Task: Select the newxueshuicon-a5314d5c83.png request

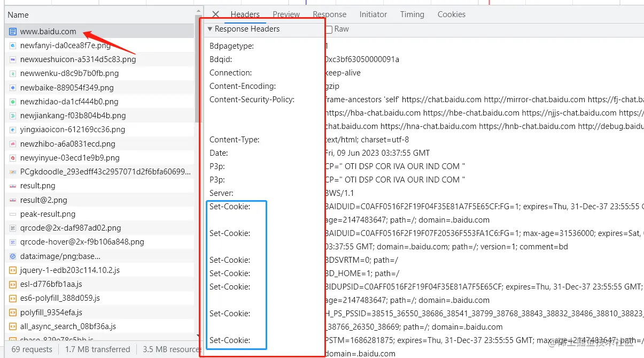Action: [x=99, y=59]
